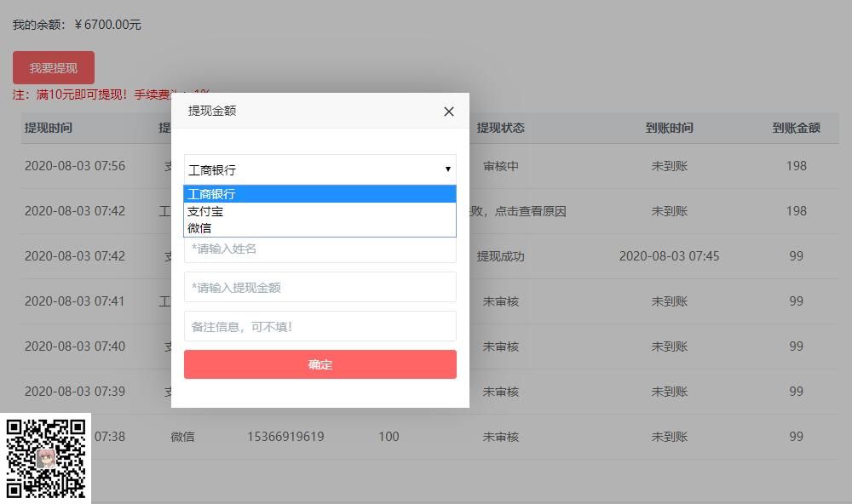Close the 提现金额 dialog with the X
852x504 pixels.
[448, 112]
